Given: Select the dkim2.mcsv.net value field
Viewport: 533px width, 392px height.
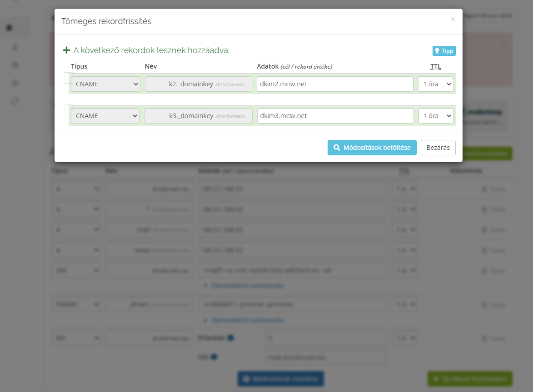Looking at the screenshot, I should (x=335, y=84).
